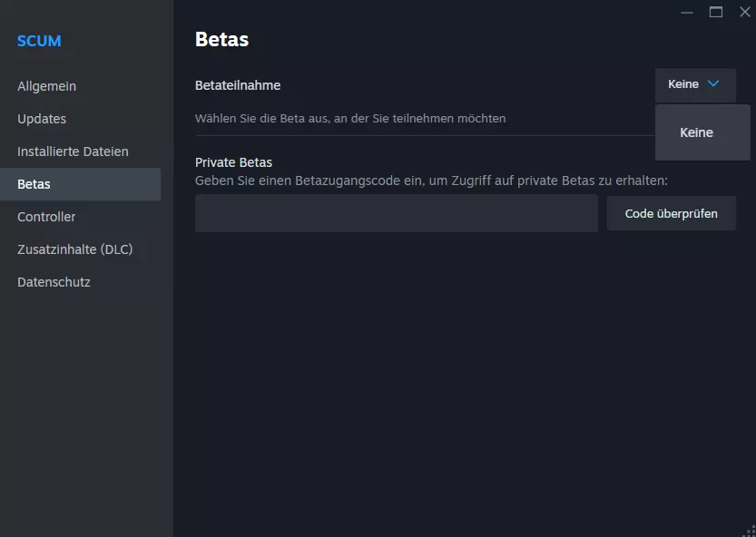Click the Private Betas label
756x537 pixels.
233,162
